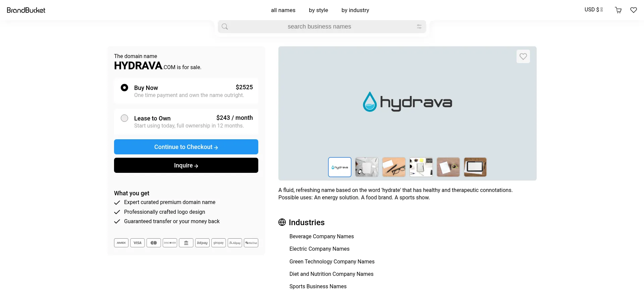Open Beverage Company Names link
The image size is (644, 298).
(x=321, y=236)
